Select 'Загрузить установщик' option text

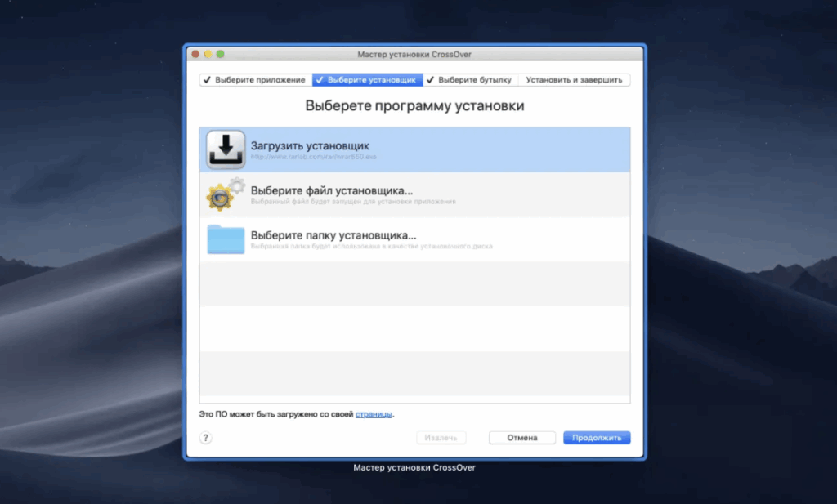pos(310,145)
